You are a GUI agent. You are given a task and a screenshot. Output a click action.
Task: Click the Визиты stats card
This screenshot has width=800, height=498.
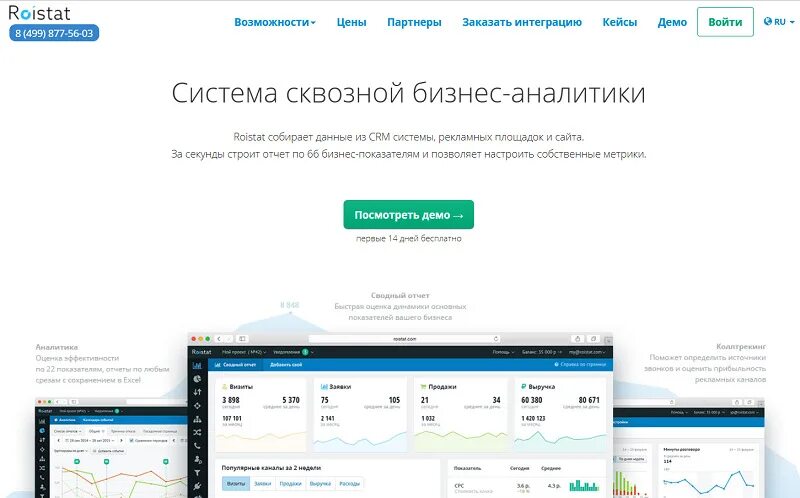pos(261,415)
